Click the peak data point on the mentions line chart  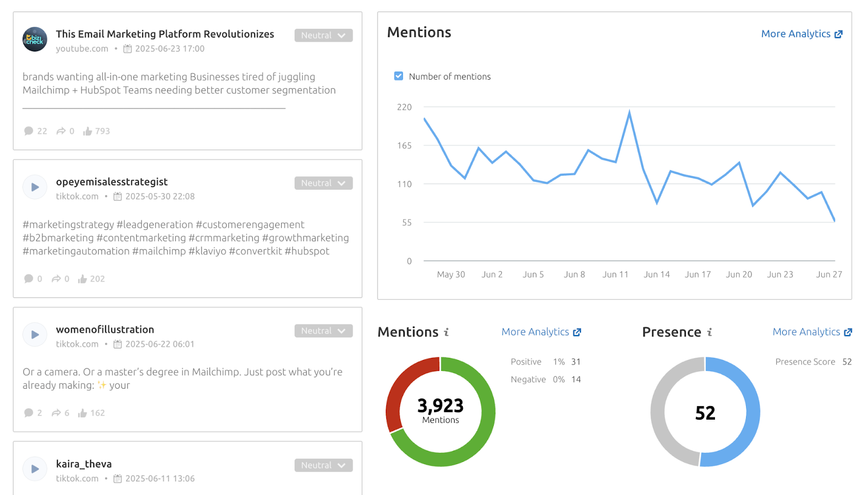point(629,110)
